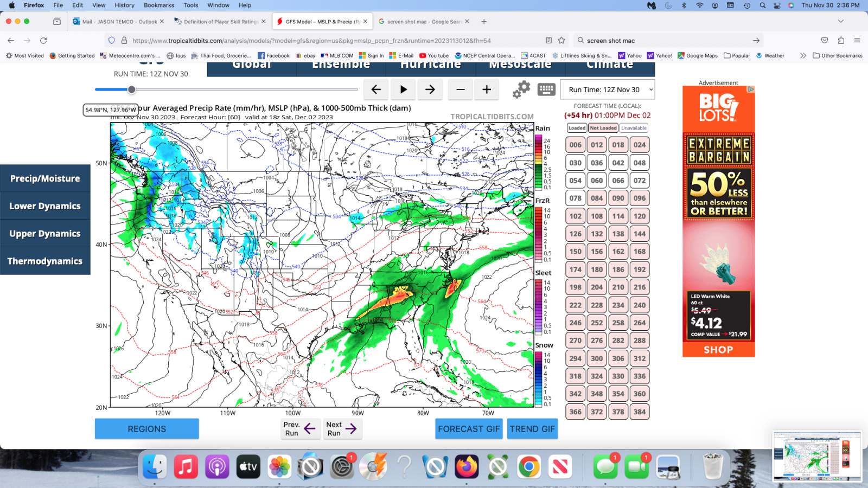Screen dimensions: 868x488
Task: Open the settings gears icon
Action: click(x=521, y=89)
